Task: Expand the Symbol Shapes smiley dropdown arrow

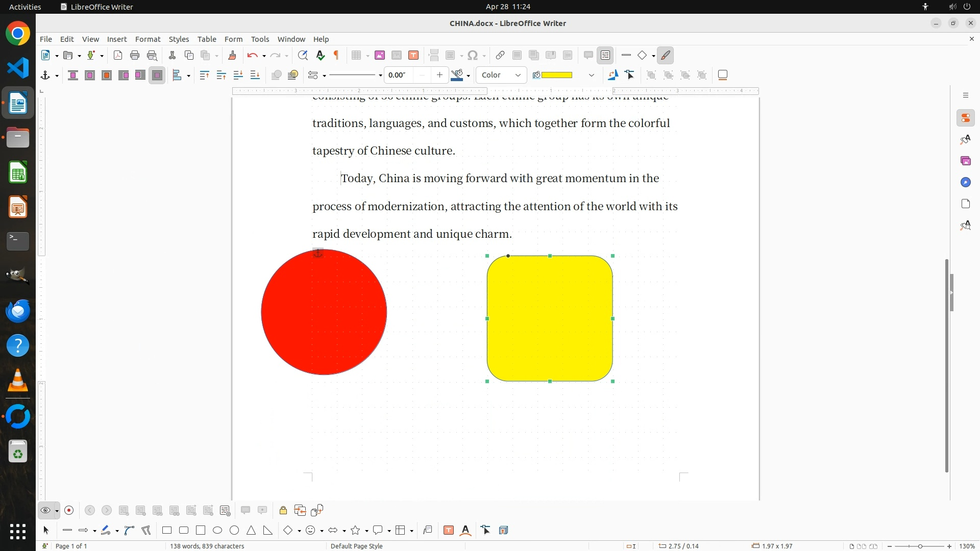Action: tap(322, 531)
